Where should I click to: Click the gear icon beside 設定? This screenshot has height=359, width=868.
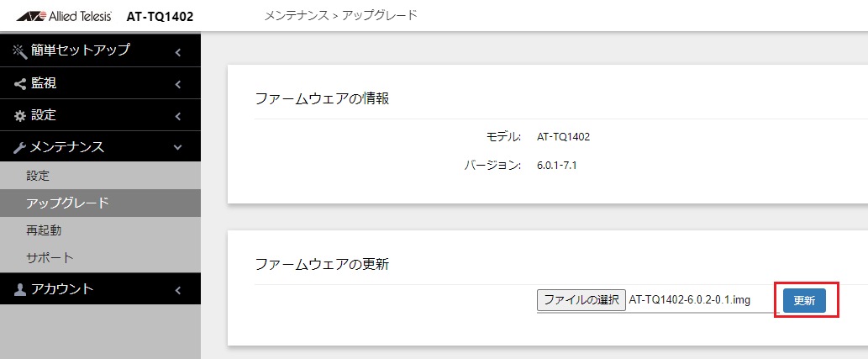(20, 116)
